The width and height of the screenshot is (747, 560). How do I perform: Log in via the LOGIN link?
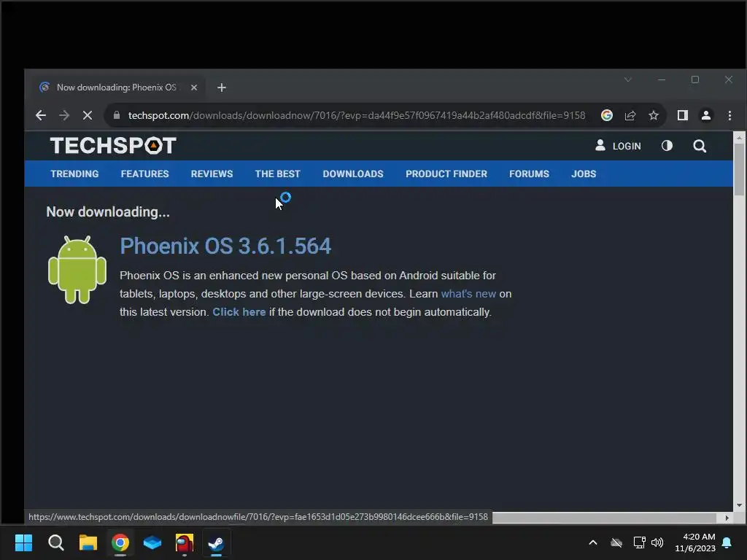point(618,146)
